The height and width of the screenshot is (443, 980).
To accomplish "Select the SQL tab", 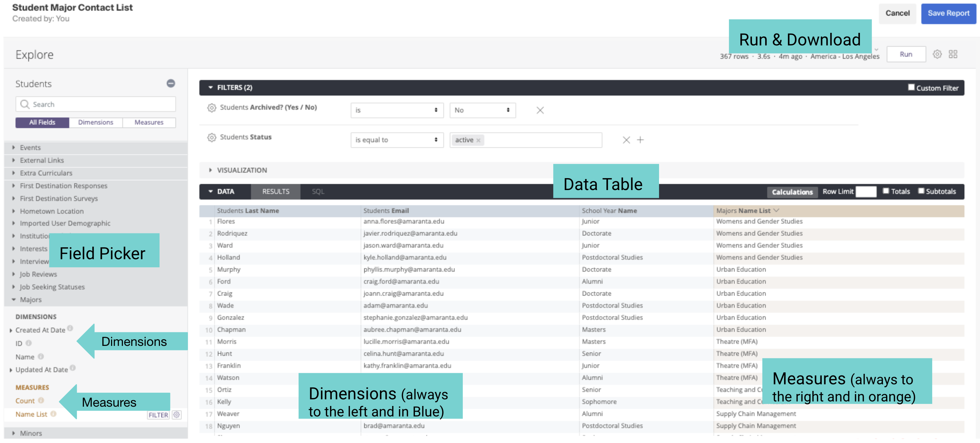I will [x=318, y=191].
